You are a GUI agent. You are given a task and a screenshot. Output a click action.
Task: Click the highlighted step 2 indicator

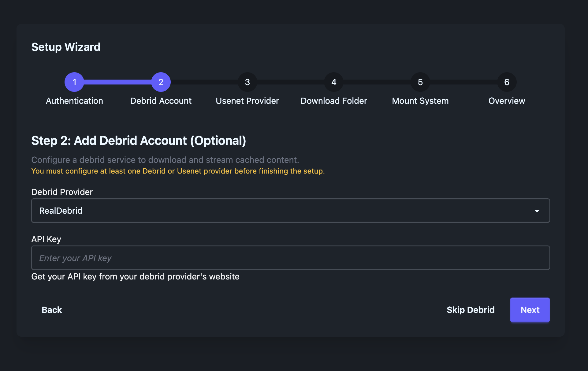(161, 82)
